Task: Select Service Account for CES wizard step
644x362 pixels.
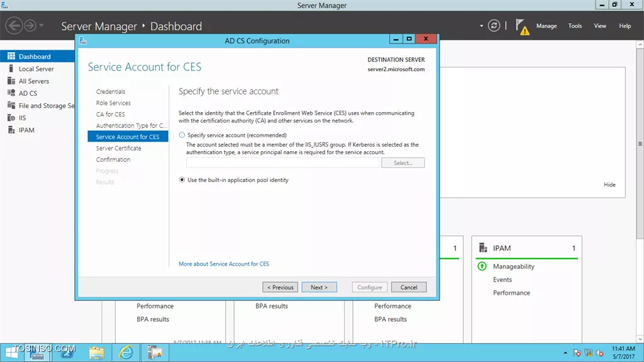Action: pyautogui.click(x=128, y=137)
